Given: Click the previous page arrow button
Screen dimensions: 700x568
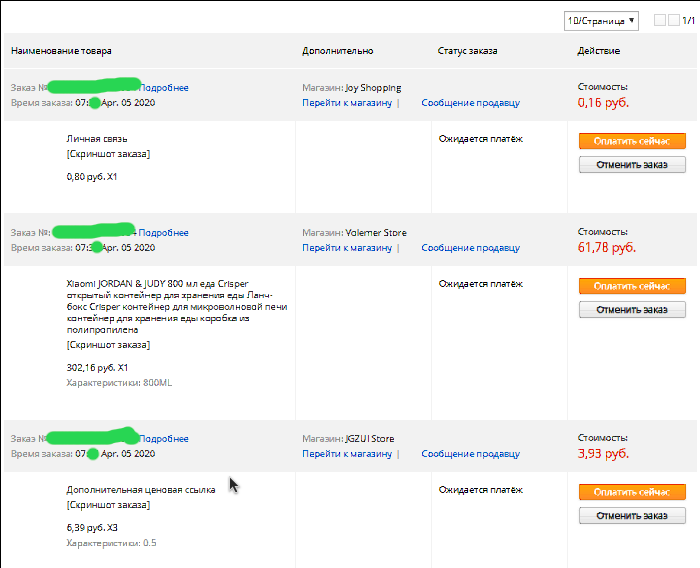Looking at the screenshot, I should pos(660,20).
